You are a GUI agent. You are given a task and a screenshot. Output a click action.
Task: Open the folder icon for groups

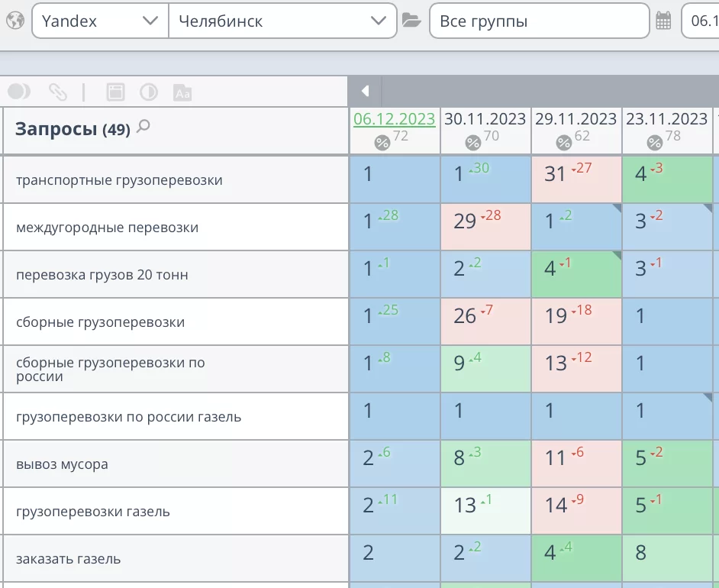[411, 21]
